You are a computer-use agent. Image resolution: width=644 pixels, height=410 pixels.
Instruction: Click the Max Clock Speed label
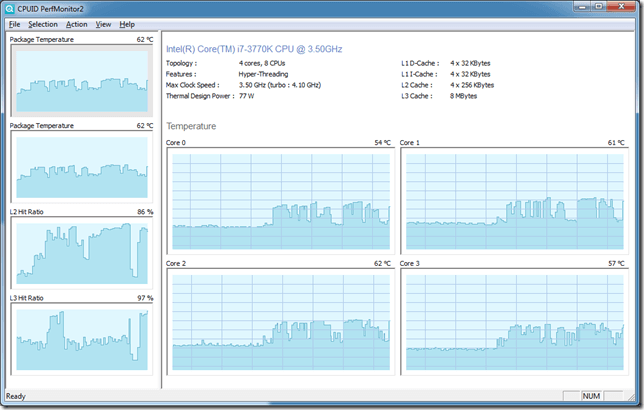[x=192, y=85]
